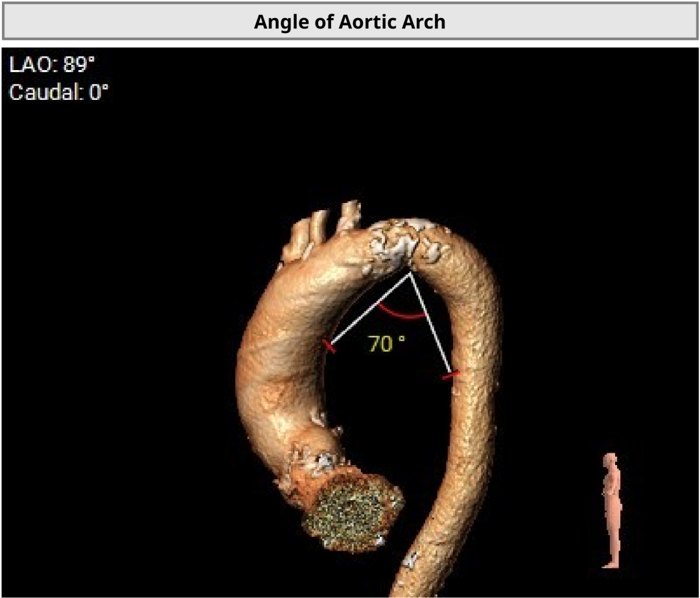Select the angle vertex where white lines meet
This screenshot has width=700, height=598.
(410, 274)
